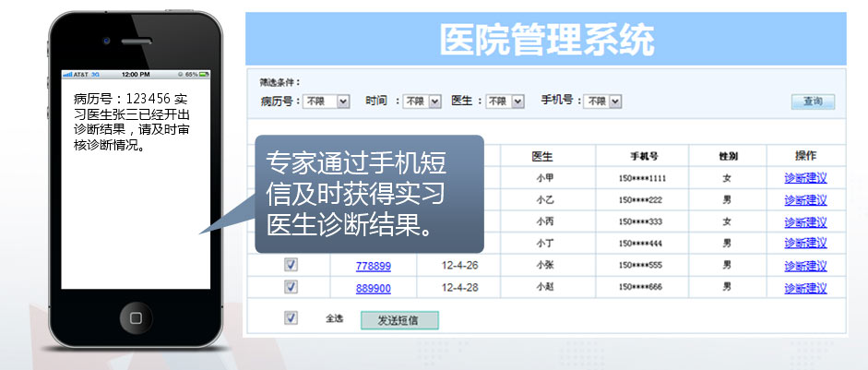This screenshot has height=370, width=868.
Task: Click the 操作 column header
Action: (x=805, y=156)
